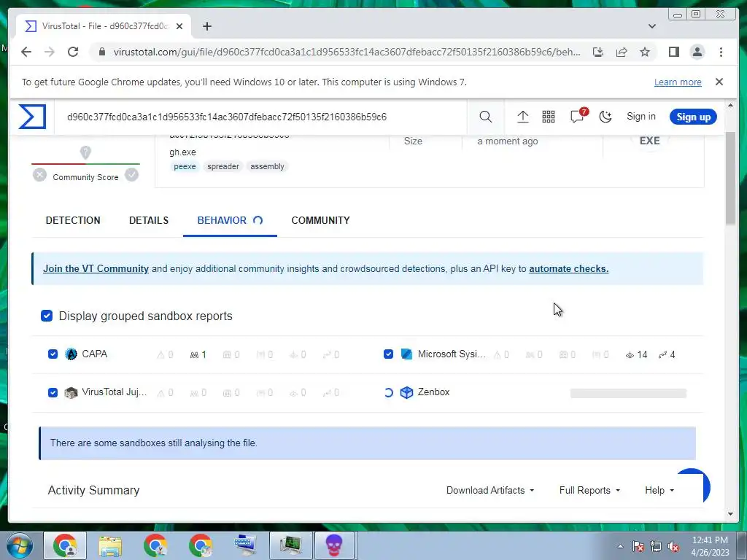This screenshot has height=560, width=747.
Task: Click Join the VT Community link
Action: pyautogui.click(x=96, y=268)
